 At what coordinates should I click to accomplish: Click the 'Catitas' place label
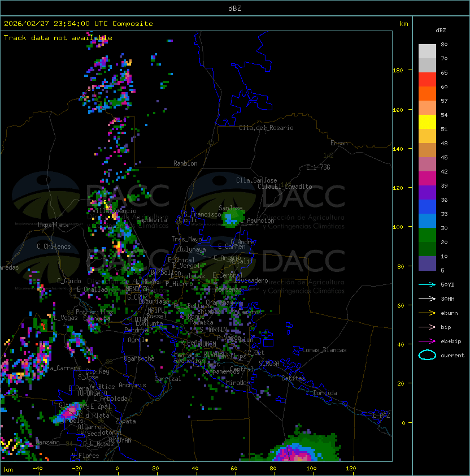pyautogui.click(x=293, y=378)
